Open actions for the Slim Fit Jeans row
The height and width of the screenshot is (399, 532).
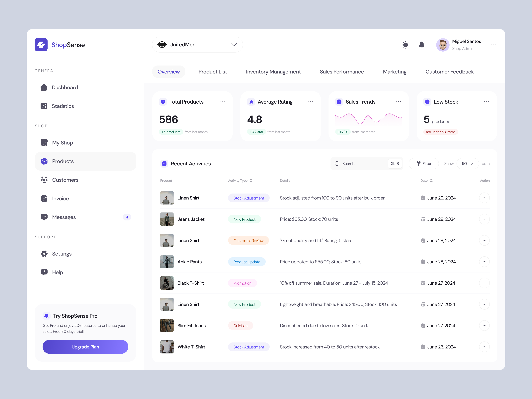(x=485, y=325)
